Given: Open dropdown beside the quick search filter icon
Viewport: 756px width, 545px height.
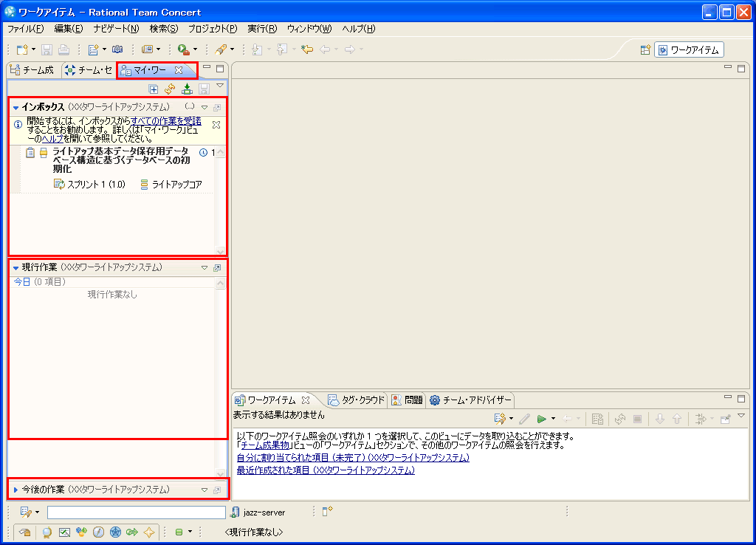Looking at the screenshot, I should [37, 513].
